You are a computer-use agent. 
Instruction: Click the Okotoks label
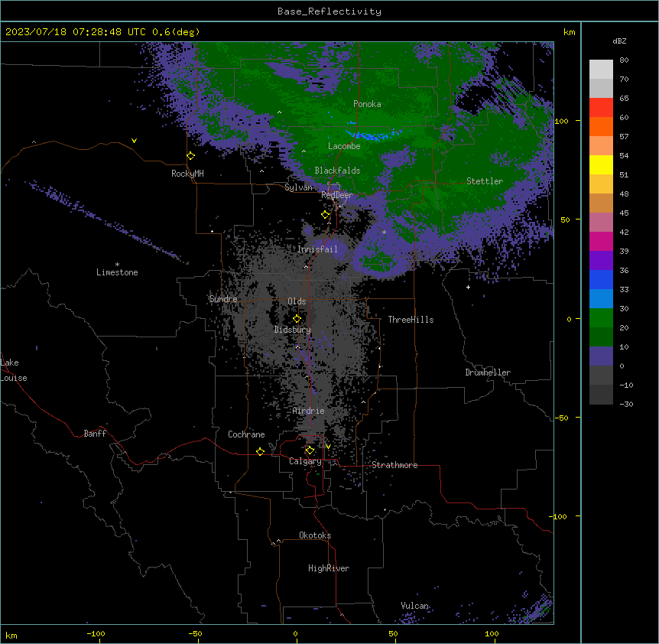[x=315, y=535]
